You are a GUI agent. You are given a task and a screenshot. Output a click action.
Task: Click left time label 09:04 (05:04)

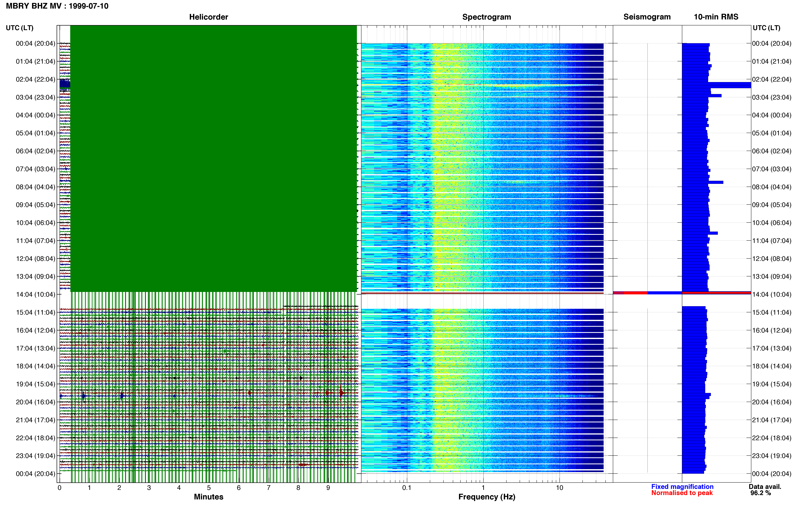(x=36, y=205)
